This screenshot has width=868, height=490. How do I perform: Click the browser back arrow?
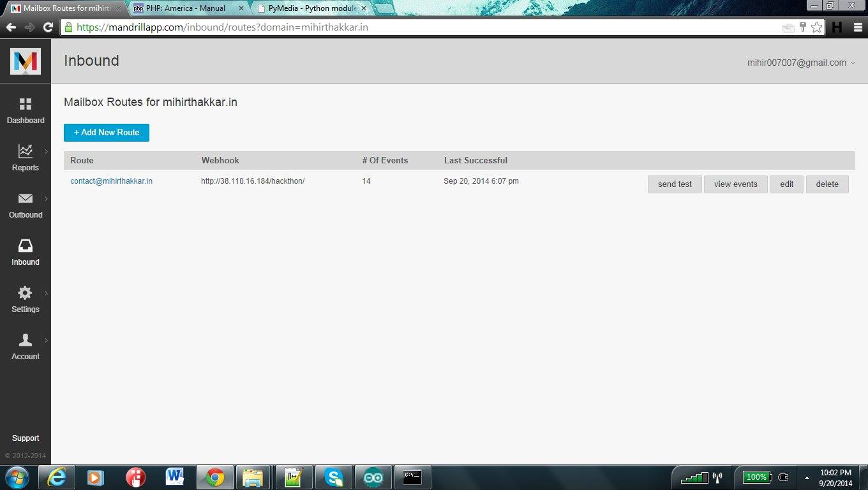tap(11, 27)
